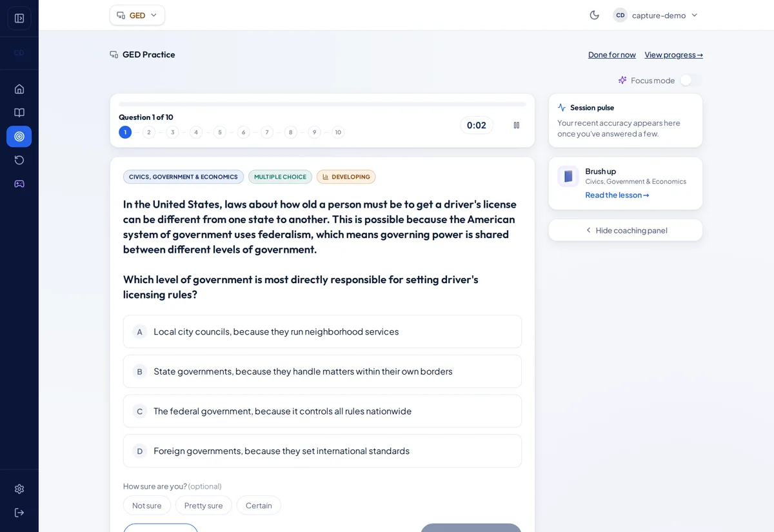Screen dimensions: 774x532
Task: Open the Home icon in sidebar
Action: coord(19,89)
